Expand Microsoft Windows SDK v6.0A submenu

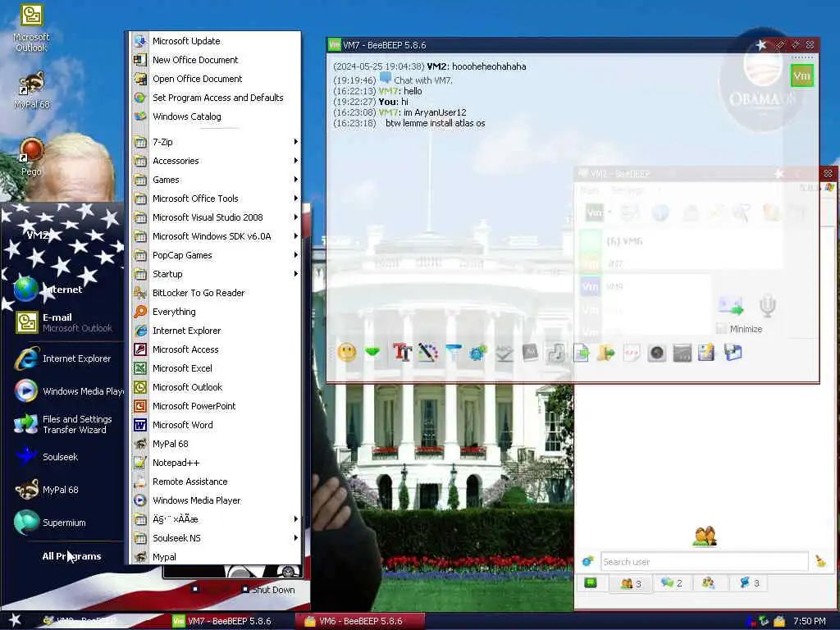216,236
